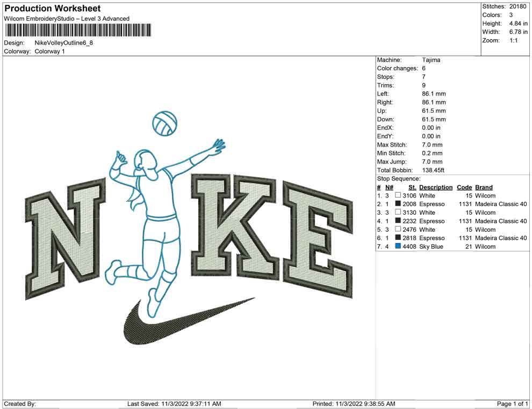
Task: Click the barcode under Wilcom EmbroideryStudio
Action: coord(78,30)
